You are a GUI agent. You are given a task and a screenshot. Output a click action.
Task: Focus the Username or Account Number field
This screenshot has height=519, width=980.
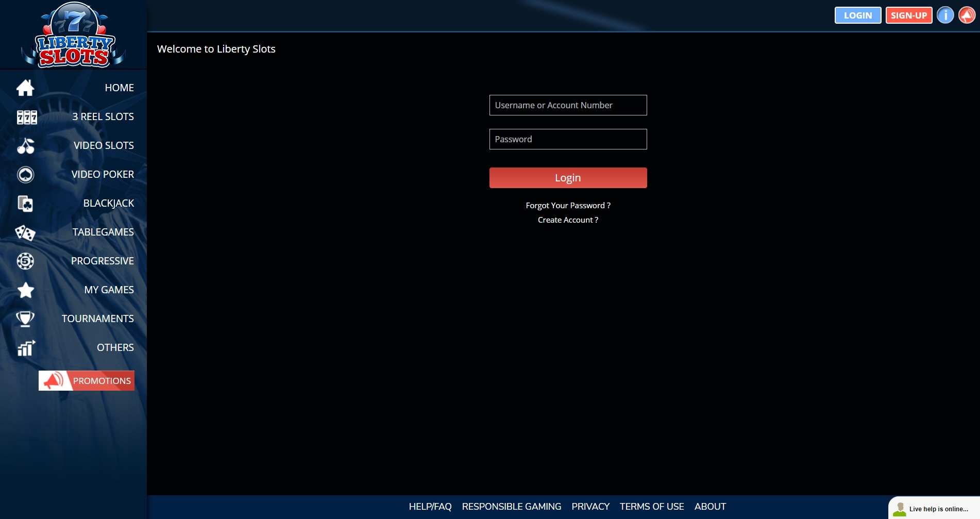pyautogui.click(x=568, y=105)
